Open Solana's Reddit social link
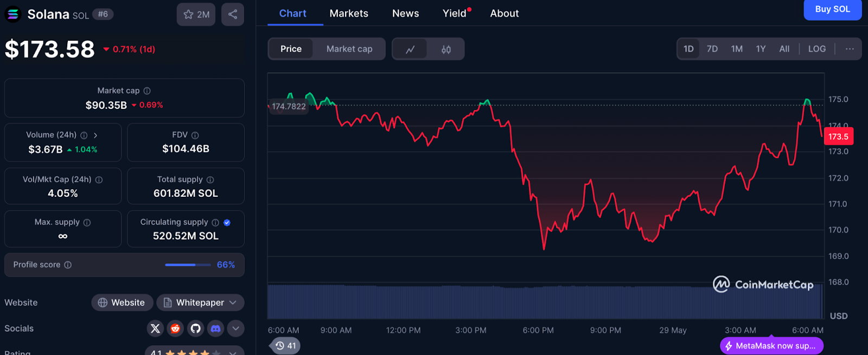868x355 pixels. click(x=175, y=328)
